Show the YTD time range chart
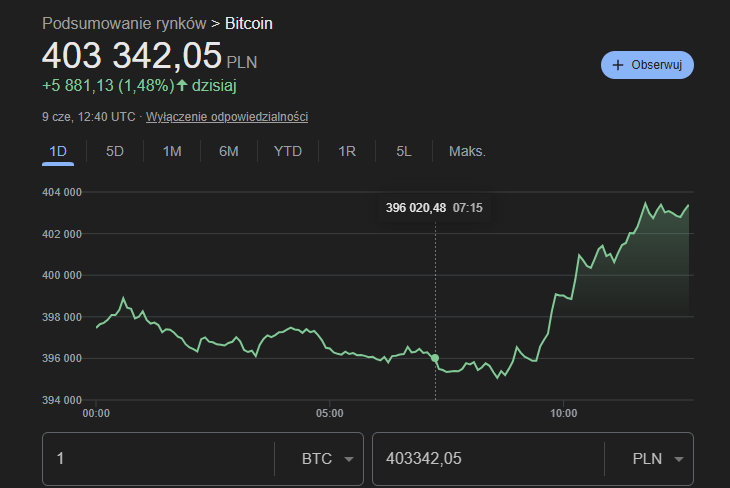The image size is (730, 488). tap(288, 151)
